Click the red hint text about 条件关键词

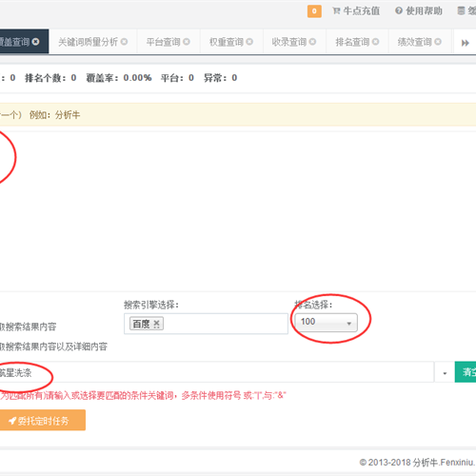143,396
